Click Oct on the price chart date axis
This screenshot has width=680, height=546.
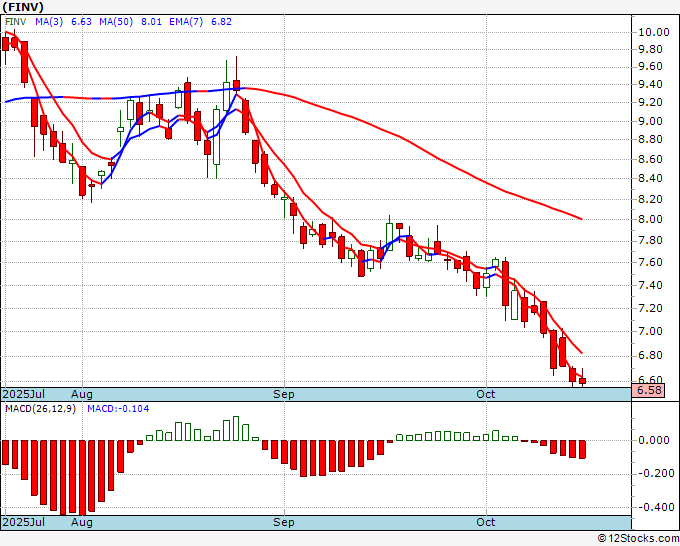click(x=486, y=394)
